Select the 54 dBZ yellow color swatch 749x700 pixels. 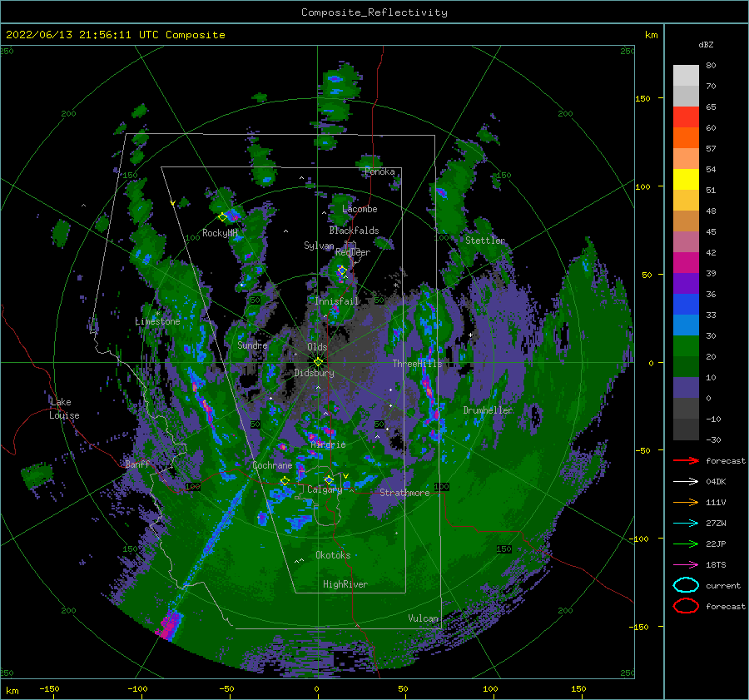(686, 179)
